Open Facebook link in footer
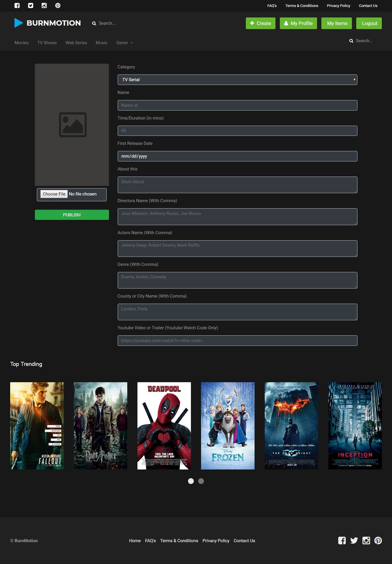 click(342, 541)
